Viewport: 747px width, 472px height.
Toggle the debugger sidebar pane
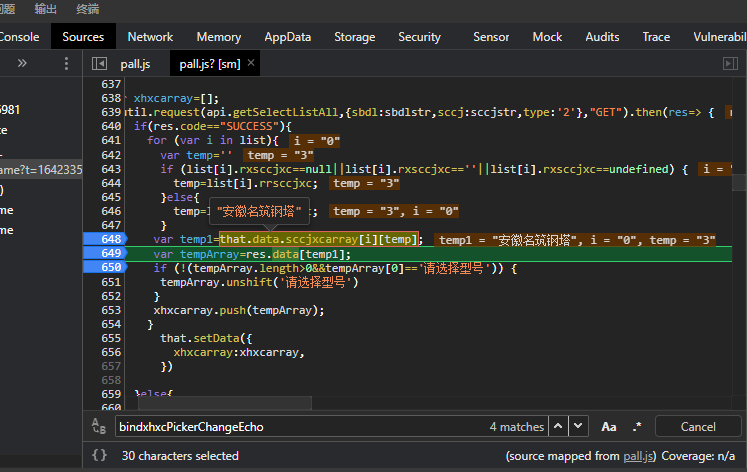(730, 63)
